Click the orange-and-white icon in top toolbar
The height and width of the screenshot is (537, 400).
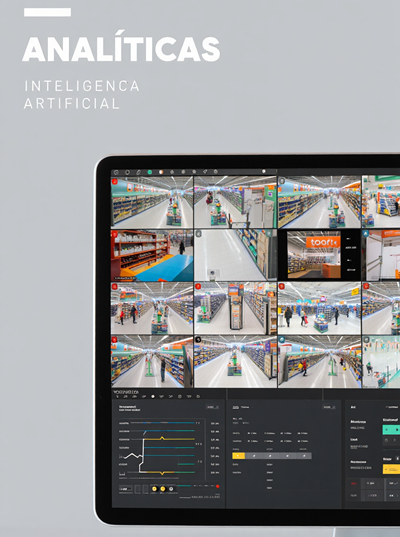click(x=161, y=172)
